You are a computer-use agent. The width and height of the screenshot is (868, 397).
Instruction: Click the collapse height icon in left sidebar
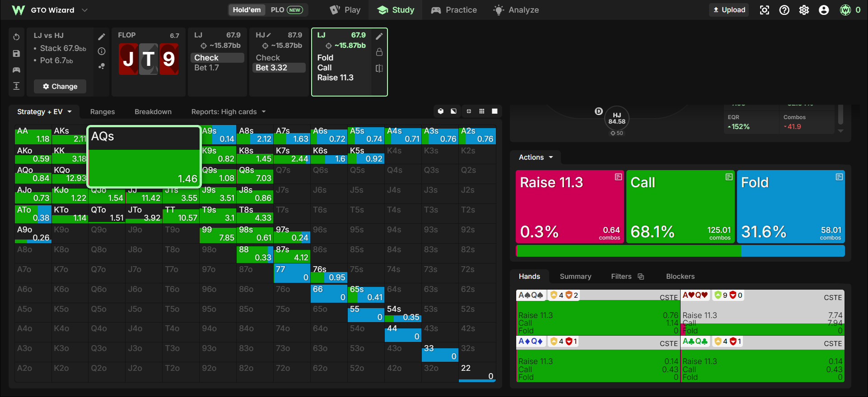[17, 86]
